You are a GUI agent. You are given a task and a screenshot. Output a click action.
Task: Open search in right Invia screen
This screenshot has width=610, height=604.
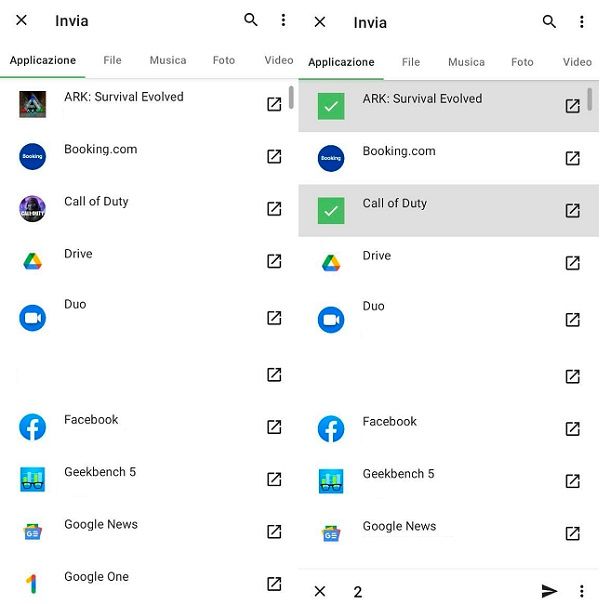(x=549, y=22)
